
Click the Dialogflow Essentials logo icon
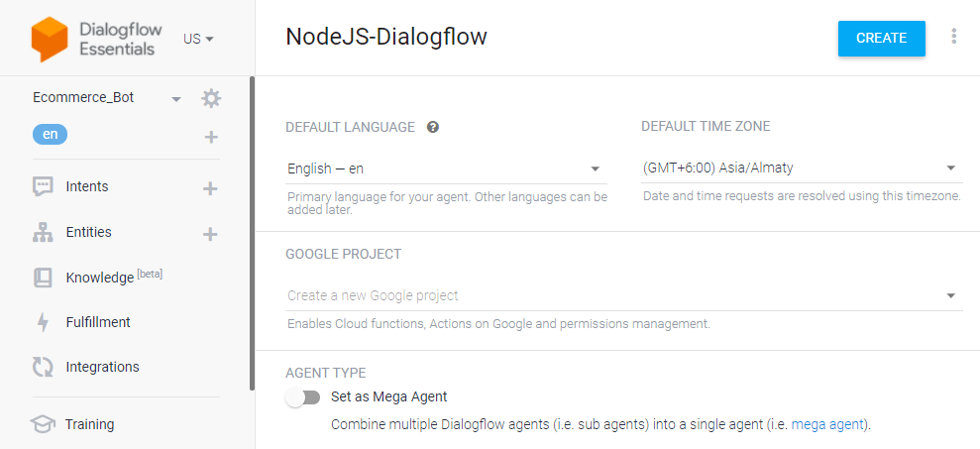click(50, 38)
